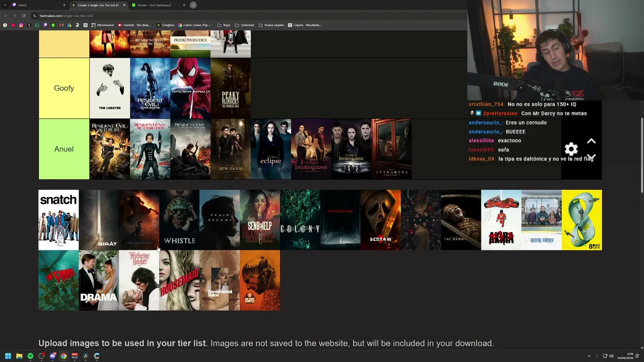This screenshot has width=644, height=362.
Task: Click the Spider-Man 2 poster in Goofy tier
Action: [190, 88]
